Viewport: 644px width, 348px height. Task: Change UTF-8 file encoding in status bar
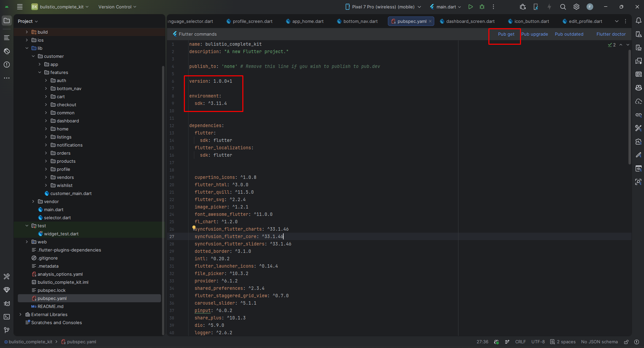tap(538, 342)
